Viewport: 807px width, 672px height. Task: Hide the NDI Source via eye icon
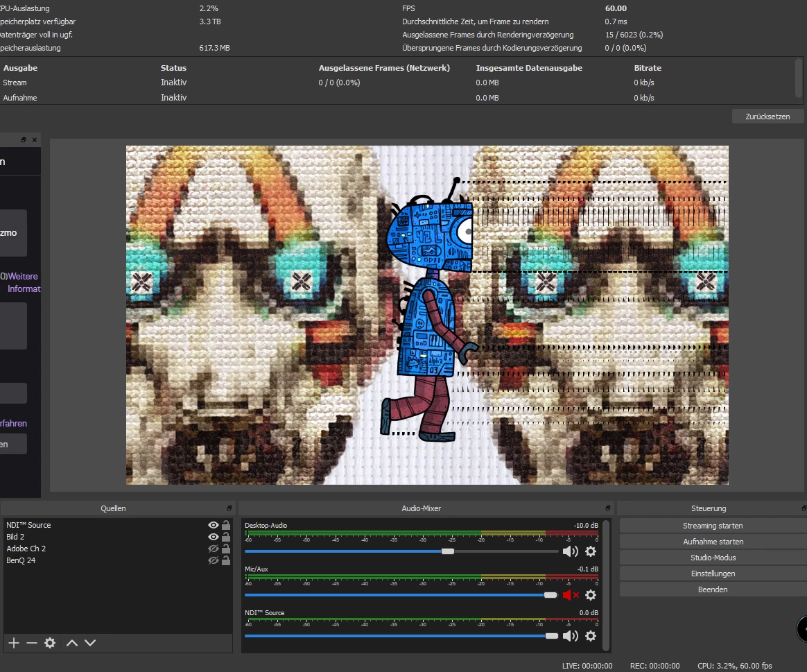pyautogui.click(x=213, y=525)
